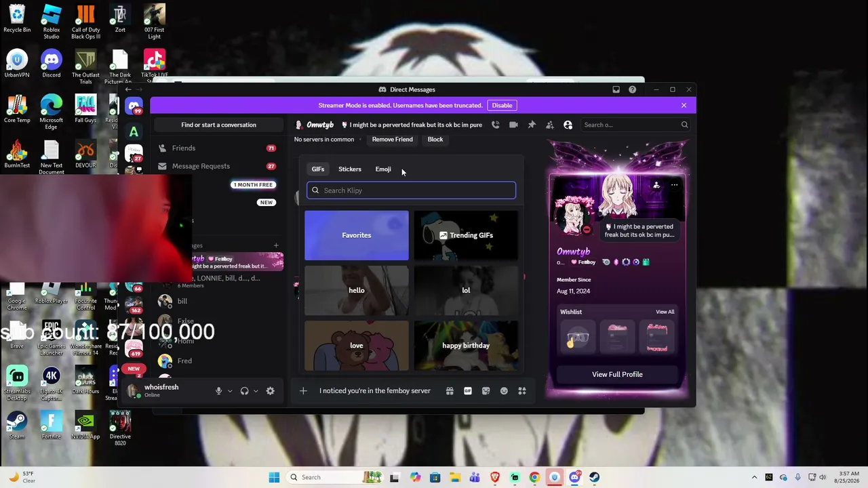Disable Streamer Mode from banner
This screenshot has height=488, width=868.
click(502, 105)
